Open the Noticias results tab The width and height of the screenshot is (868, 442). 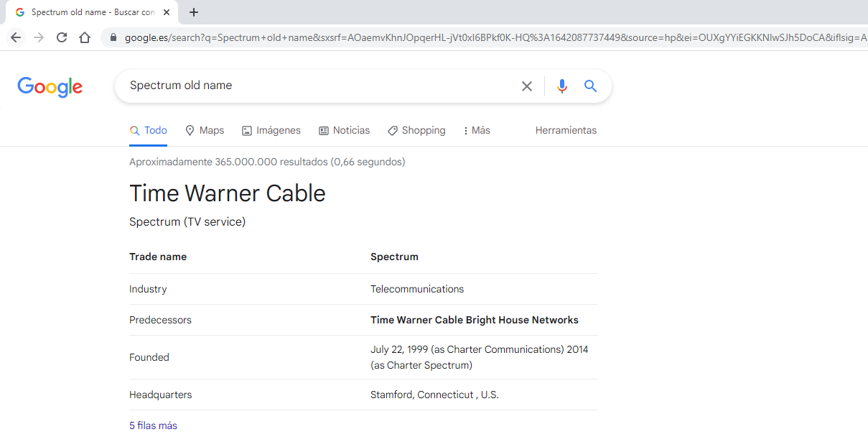coord(345,131)
